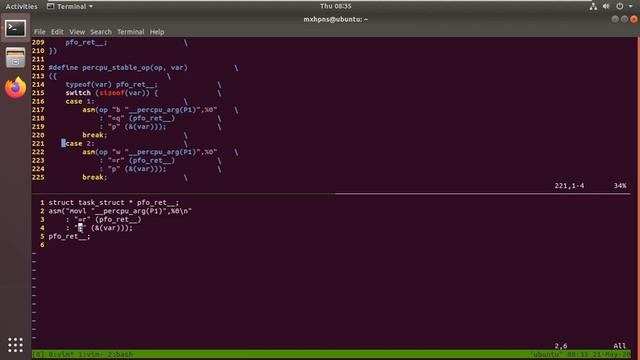Open the volume indicator
Viewport: 640px width, 360px height.
[x=606, y=6]
